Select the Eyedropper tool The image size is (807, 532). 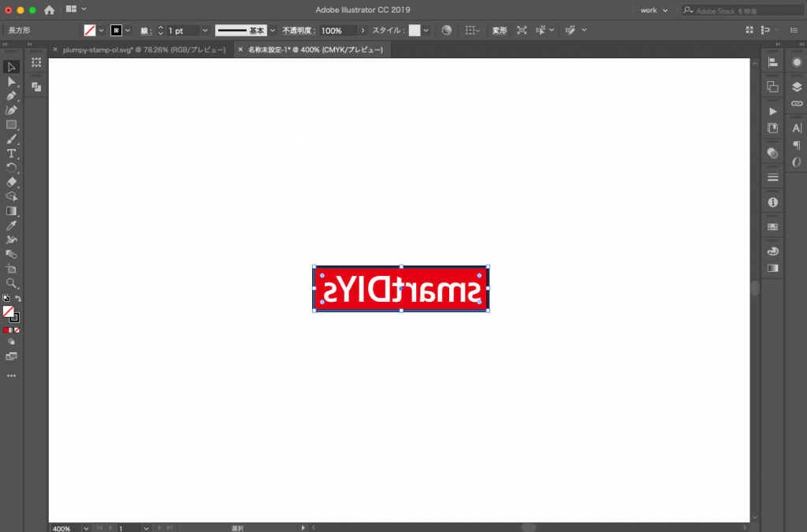(x=11, y=225)
